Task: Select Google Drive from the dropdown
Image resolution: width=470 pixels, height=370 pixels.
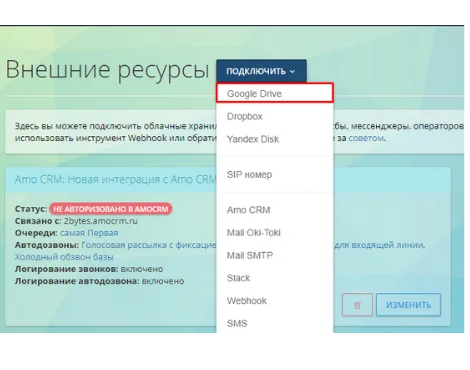Action: [275, 93]
